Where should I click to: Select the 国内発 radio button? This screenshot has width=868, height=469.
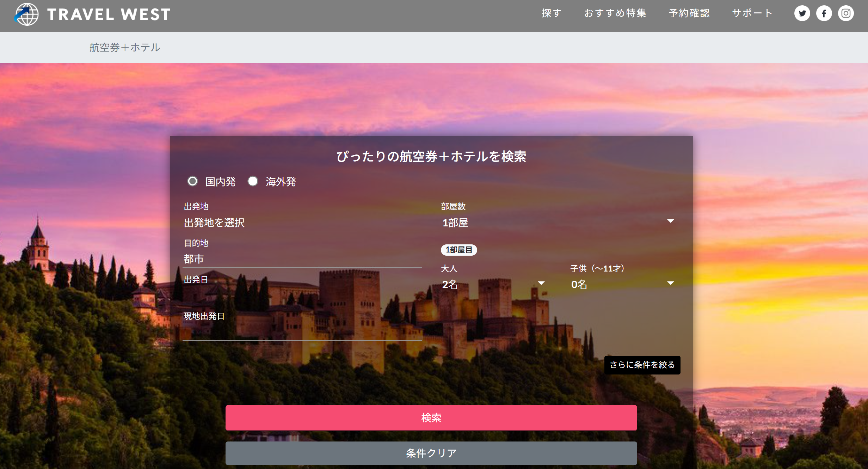pyautogui.click(x=192, y=181)
